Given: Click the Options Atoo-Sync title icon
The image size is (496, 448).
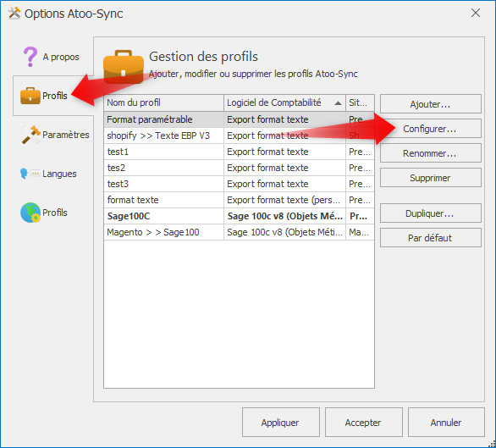Looking at the screenshot, I should (x=14, y=14).
